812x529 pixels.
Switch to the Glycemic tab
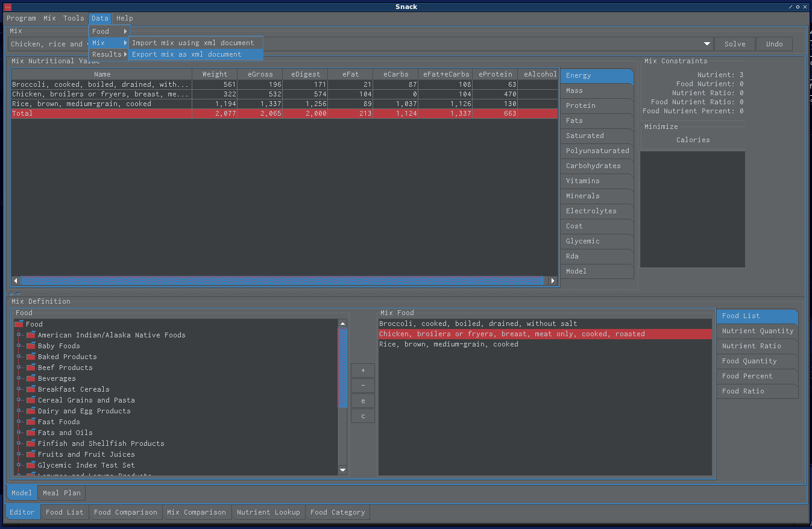click(597, 242)
